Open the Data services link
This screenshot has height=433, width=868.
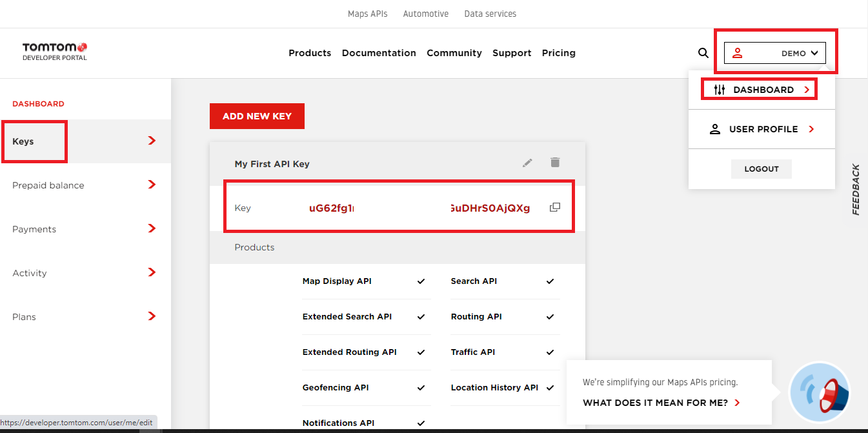[490, 14]
